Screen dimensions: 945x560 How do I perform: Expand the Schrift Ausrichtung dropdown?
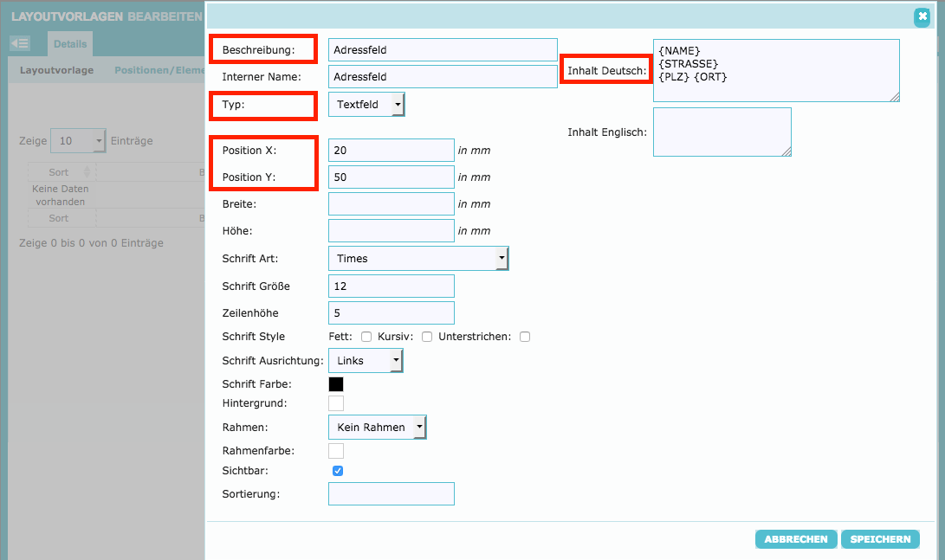pyautogui.click(x=366, y=360)
